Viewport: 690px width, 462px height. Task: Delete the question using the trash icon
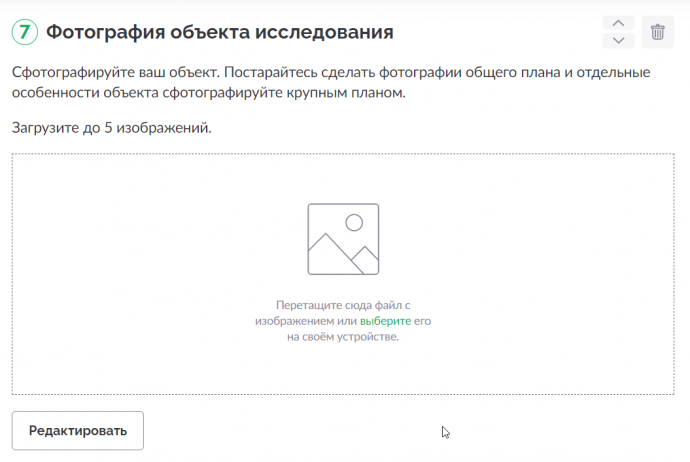(x=657, y=32)
